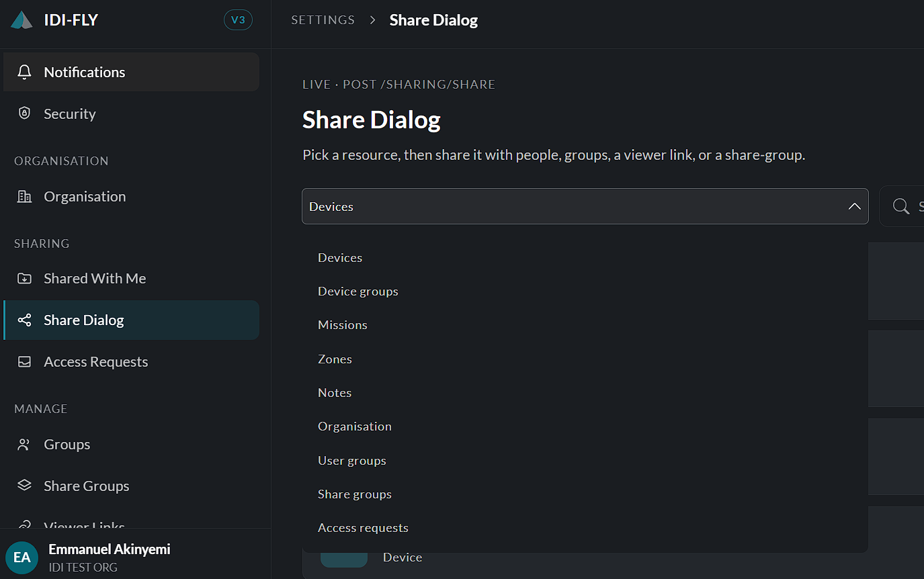Viewport: 924px width, 579px height.
Task: Click the Share Dialog share icon
Action: pyautogui.click(x=24, y=320)
